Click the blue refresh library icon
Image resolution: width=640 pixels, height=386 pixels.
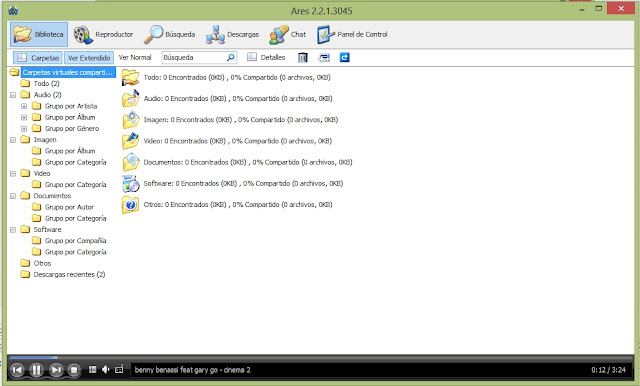tap(344, 58)
